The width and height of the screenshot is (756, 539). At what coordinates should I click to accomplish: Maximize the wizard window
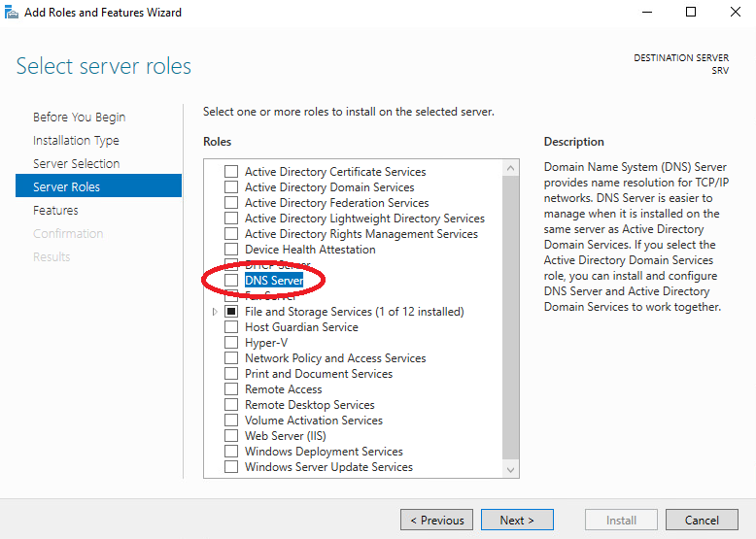coord(691,12)
